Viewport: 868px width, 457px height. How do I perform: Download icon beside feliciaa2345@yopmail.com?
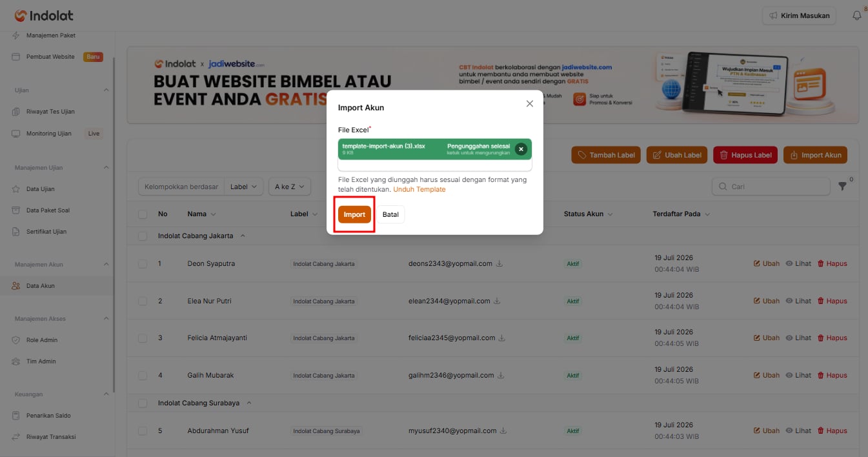coord(501,338)
